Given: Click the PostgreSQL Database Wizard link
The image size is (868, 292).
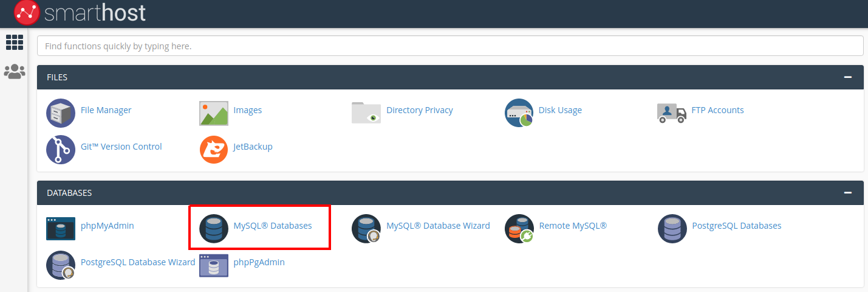Looking at the screenshot, I should [x=138, y=262].
